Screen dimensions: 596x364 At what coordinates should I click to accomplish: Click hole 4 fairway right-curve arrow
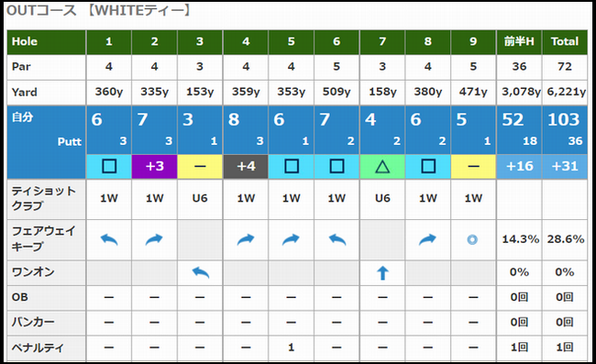tap(246, 239)
